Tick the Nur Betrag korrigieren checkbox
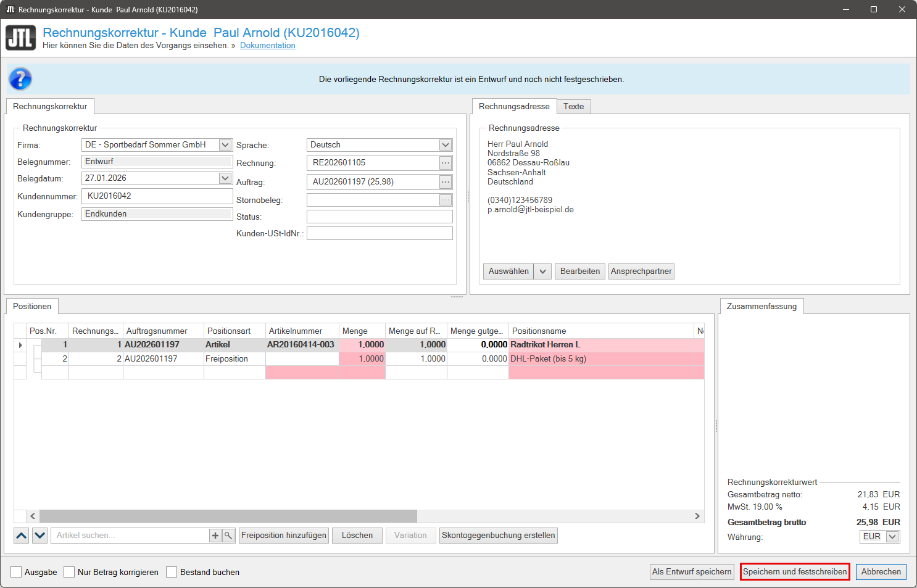This screenshot has height=588, width=917. pyautogui.click(x=70, y=572)
